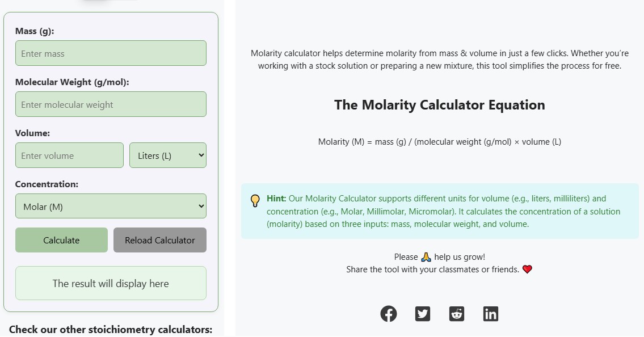Click the Molecular Weight (g/mol) label
The width and height of the screenshot is (644, 337).
pos(72,82)
